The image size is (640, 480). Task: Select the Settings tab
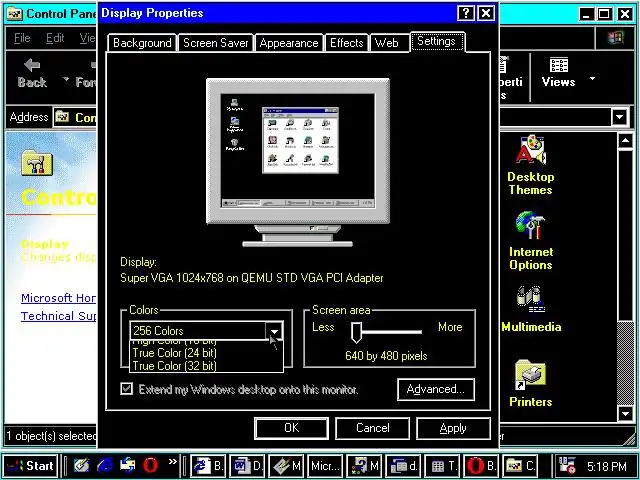click(x=437, y=41)
